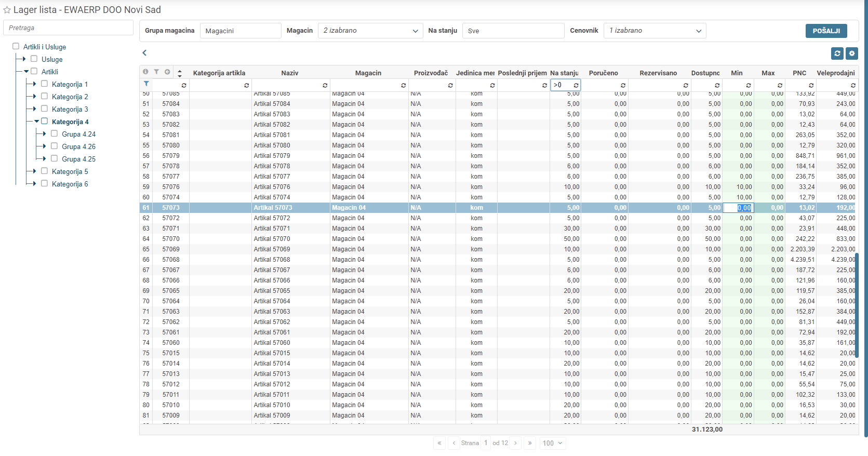Viewport: 868px width, 456px height.
Task: Enable the Usluge checkbox
Action: (x=34, y=59)
